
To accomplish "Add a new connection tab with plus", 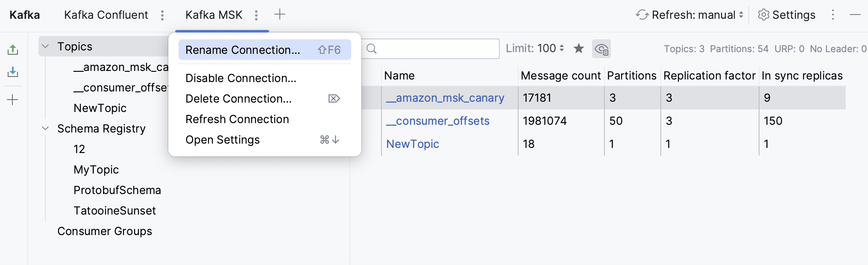I will 280,15.
